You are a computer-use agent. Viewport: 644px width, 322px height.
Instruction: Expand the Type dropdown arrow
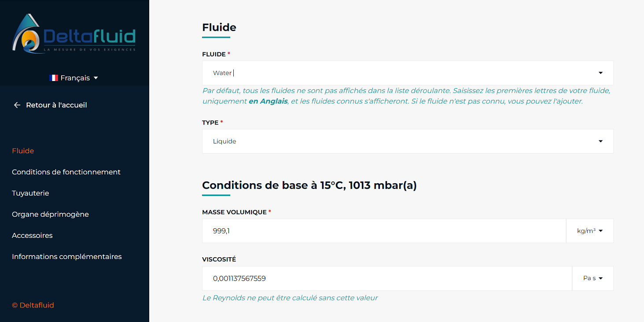click(600, 141)
